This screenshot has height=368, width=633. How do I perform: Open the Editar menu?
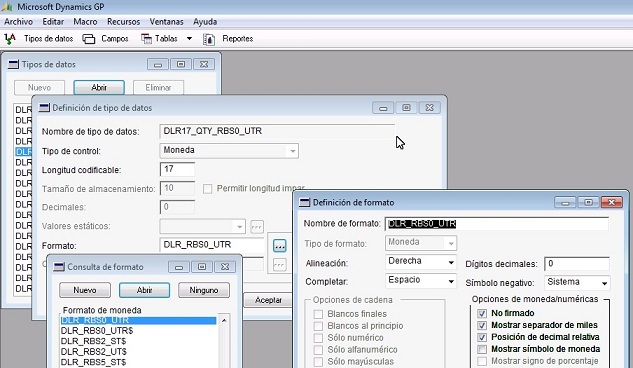(53, 22)
